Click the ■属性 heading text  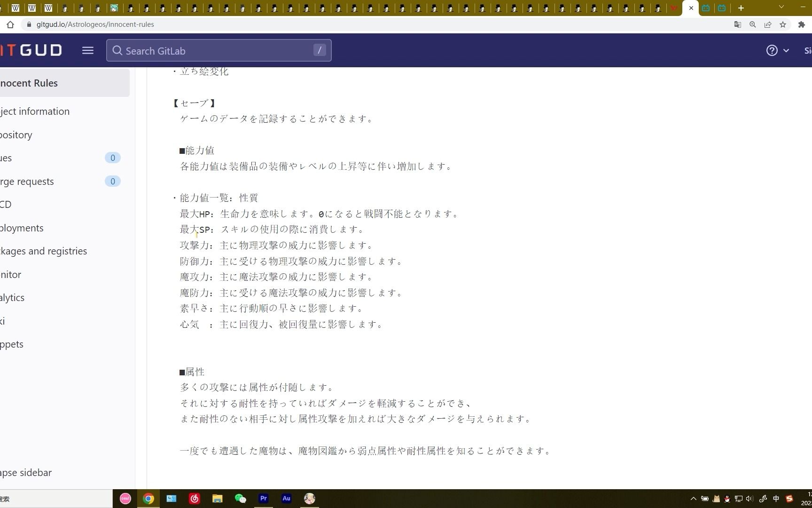click(x=192, y=372)
